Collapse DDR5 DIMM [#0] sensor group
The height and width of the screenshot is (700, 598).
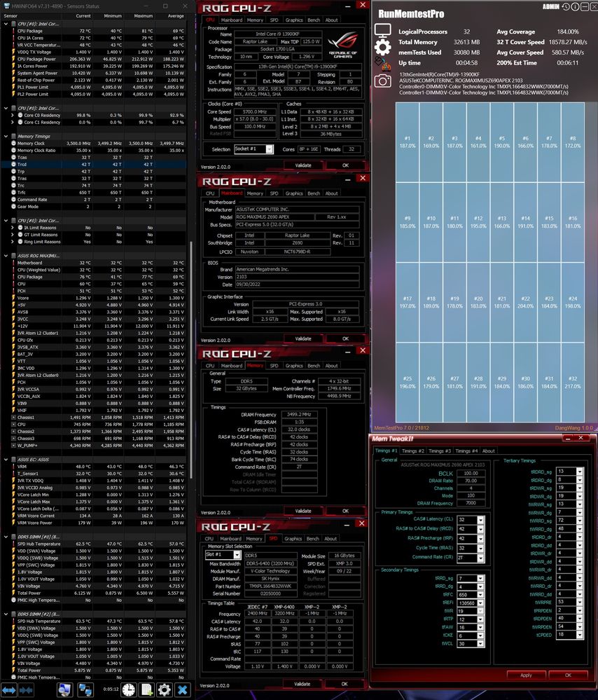(x=6, y=537)
